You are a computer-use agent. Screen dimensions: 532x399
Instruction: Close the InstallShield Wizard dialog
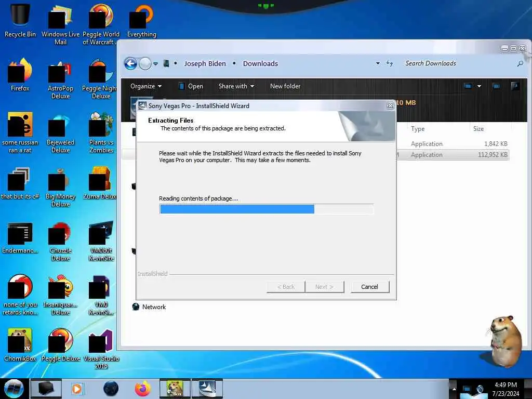pos(390,106)
